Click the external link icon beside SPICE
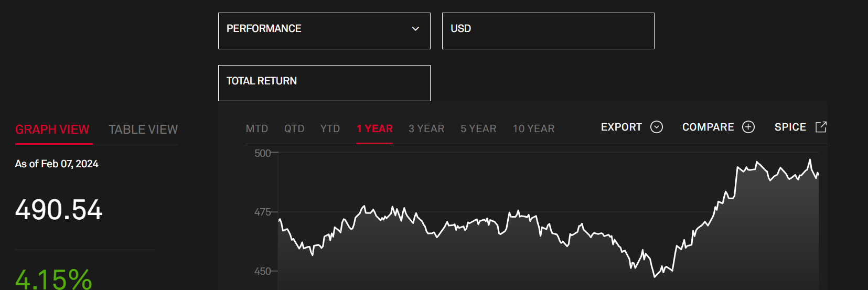This screenshot has height=290, width=868. [821, 127]
